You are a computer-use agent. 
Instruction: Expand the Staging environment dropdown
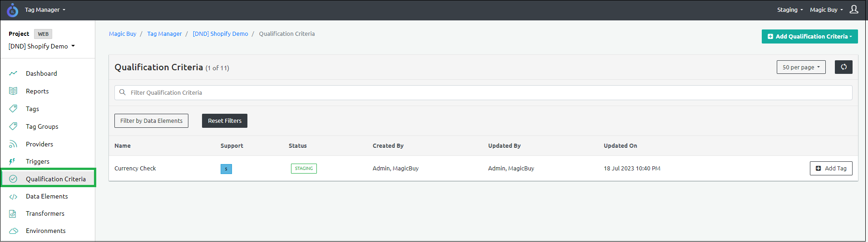coord(789,10)
